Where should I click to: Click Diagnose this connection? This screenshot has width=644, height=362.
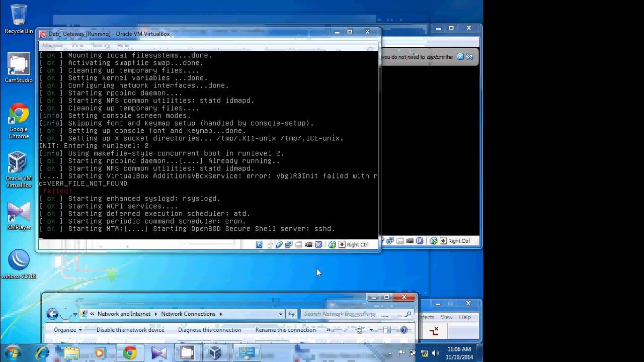209,330
